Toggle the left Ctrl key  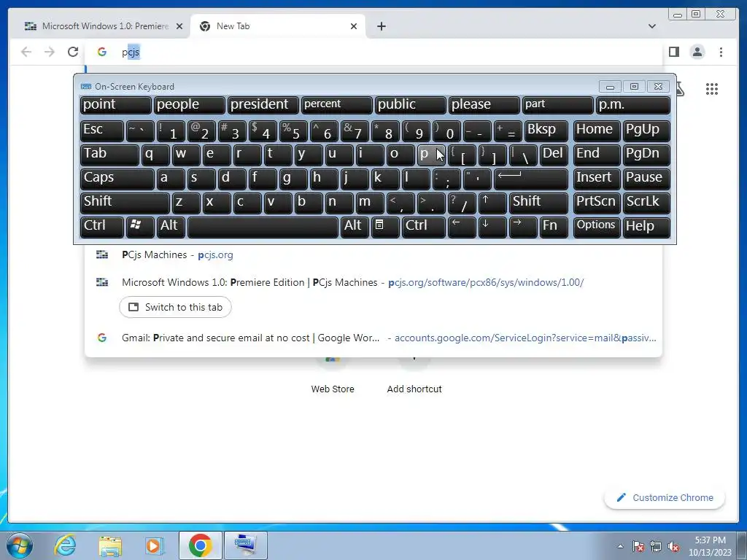102,227
